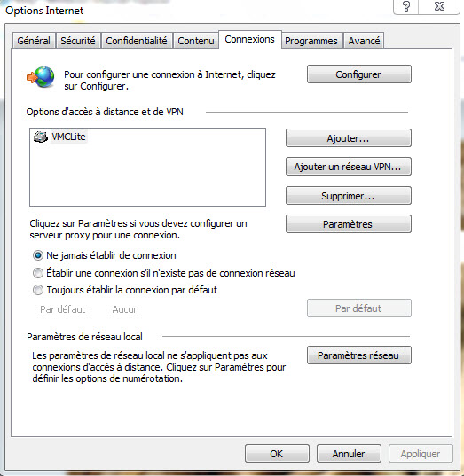Click Ajouter un réseau VPN button
The height and width of the screenshot is (476, 464).
coord(349,167)
